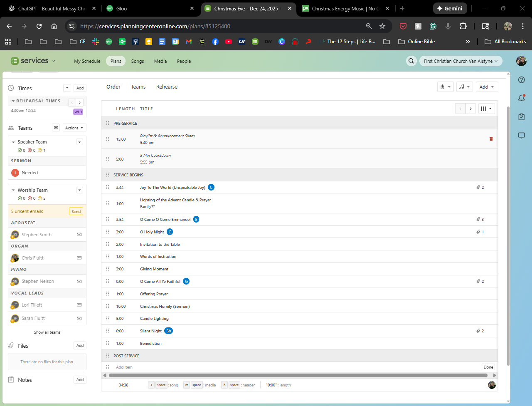This screenshot has width=532, height=406.
Task: Click the help question mark icon
Action: 522,80
